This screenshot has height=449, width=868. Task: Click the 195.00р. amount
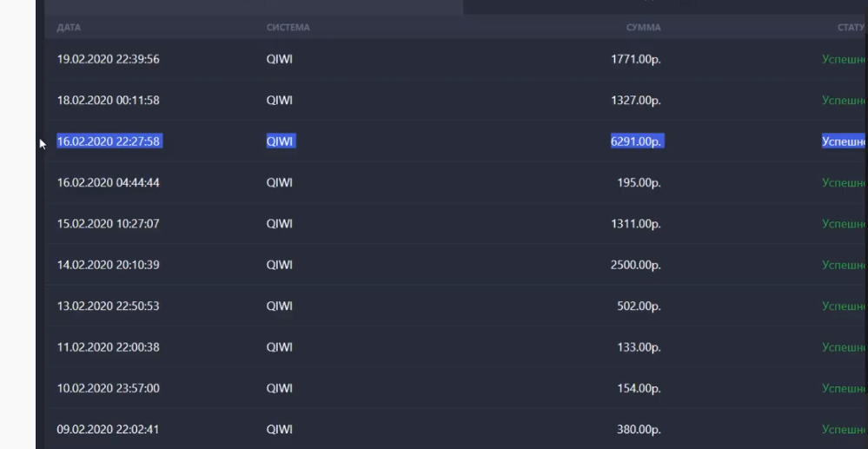639,183
